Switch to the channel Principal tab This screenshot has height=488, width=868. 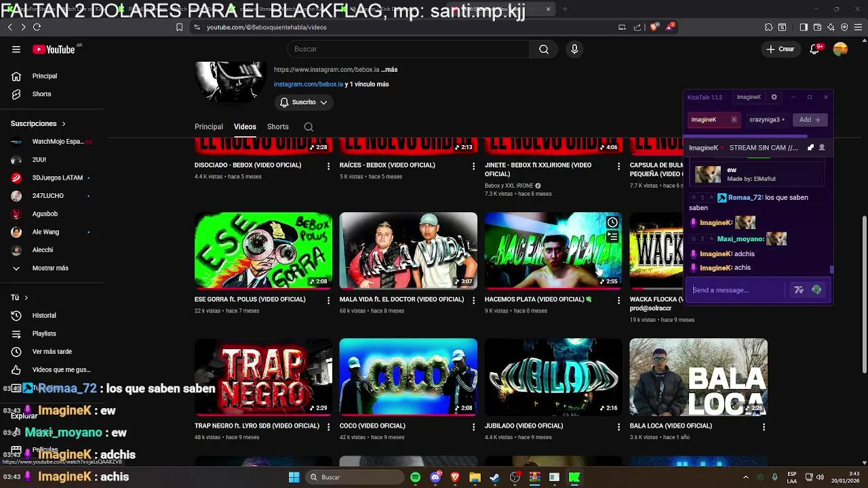pos(209,127)
